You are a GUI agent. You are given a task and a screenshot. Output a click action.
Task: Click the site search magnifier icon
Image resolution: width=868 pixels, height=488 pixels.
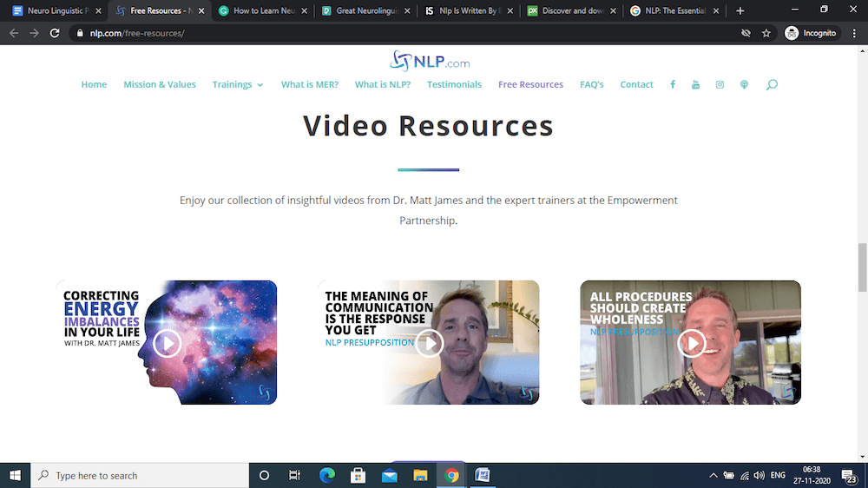coord(772,84)
